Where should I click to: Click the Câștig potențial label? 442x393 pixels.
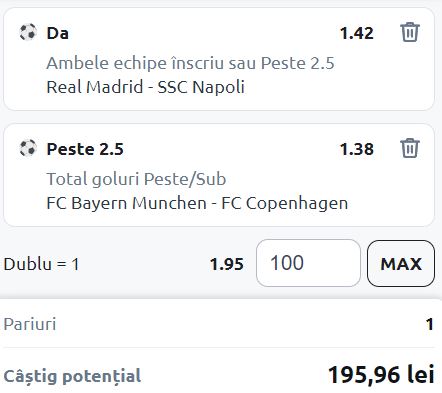[x=72, y=376]
